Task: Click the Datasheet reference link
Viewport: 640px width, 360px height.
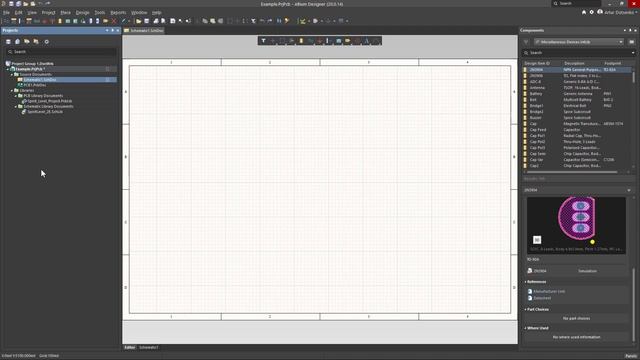Action: [x=542, y=298]
